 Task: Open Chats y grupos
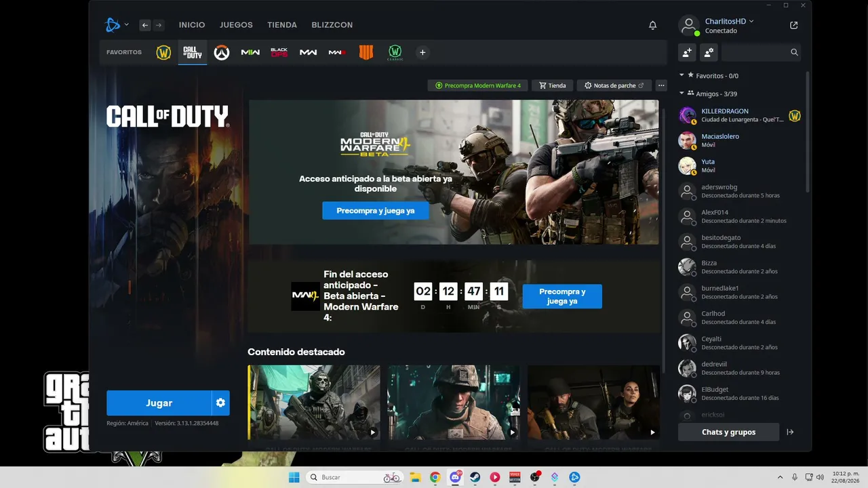click(729, 432)
